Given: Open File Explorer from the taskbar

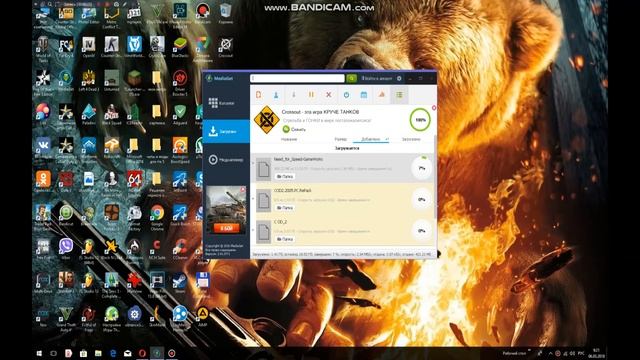Looking at the screenshot, I should 98,353.
